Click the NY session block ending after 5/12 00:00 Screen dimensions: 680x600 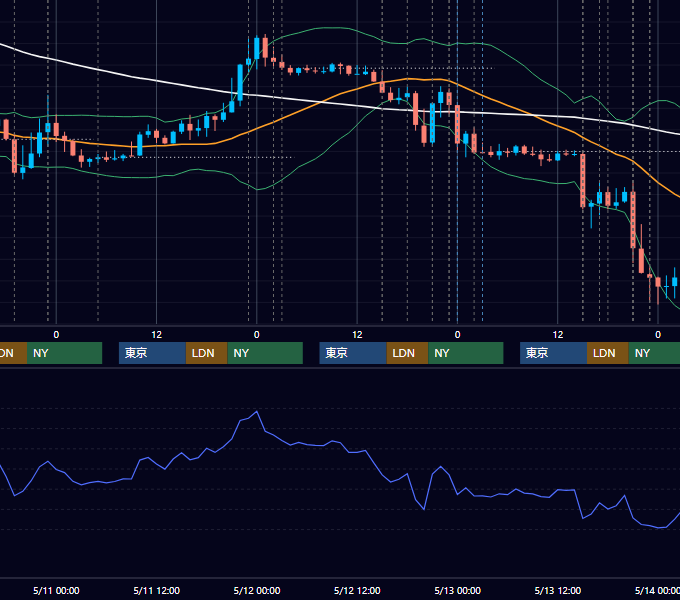(x=265, y=353)
